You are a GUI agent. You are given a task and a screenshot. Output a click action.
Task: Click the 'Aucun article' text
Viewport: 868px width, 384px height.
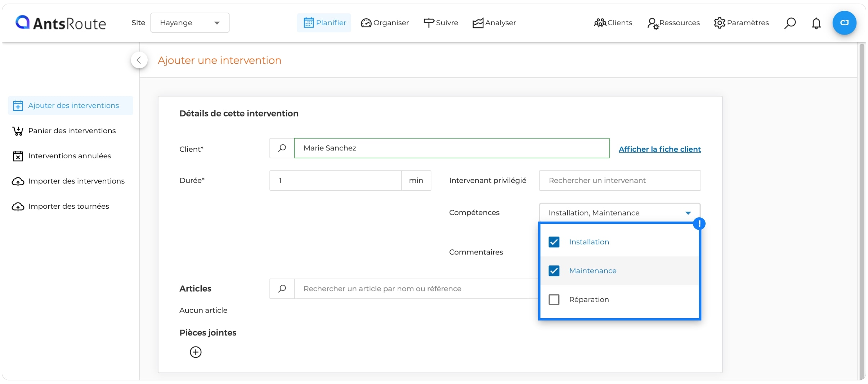coord(203,310)
